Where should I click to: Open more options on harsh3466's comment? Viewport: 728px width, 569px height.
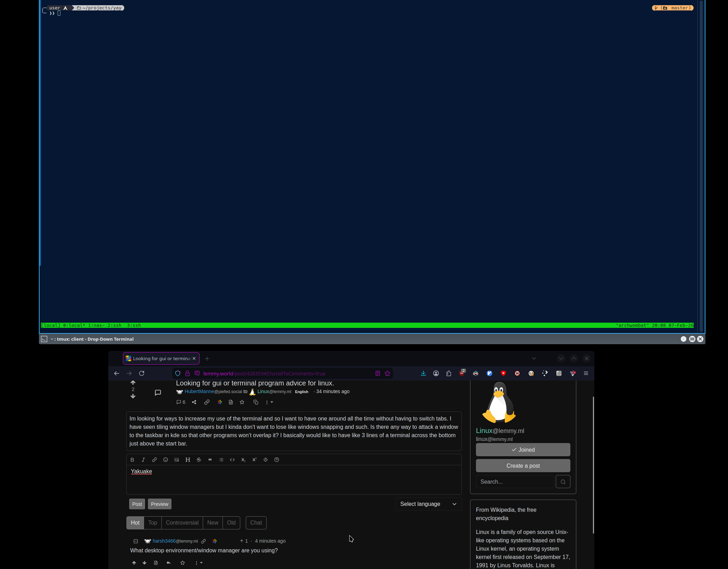tap(199, 563)
